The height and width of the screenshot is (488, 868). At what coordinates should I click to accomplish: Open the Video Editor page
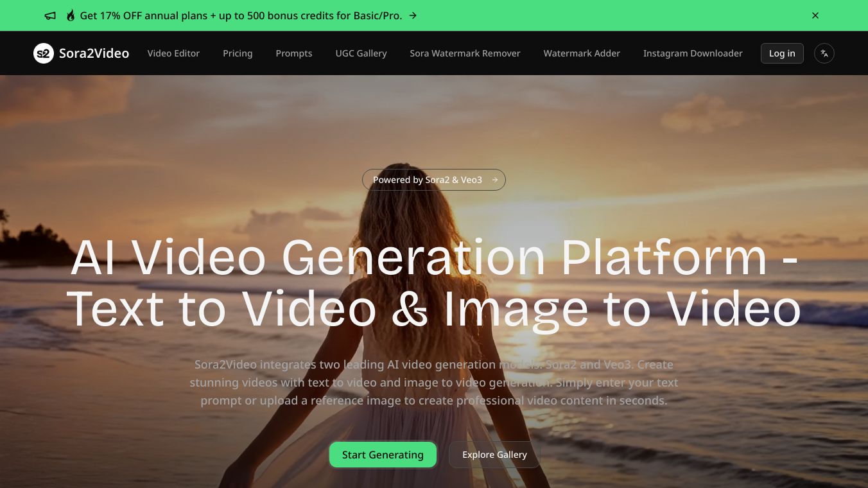[x=173, y=53]
